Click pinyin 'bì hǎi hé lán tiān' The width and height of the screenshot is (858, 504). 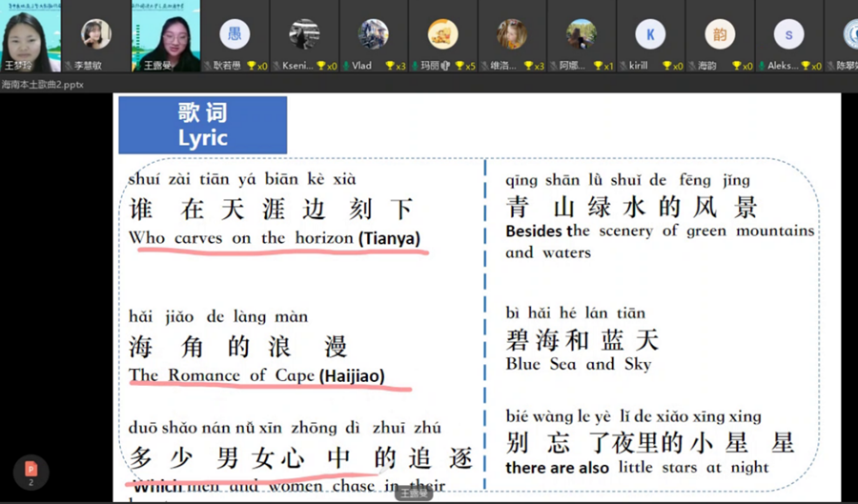tap(575, 313)
